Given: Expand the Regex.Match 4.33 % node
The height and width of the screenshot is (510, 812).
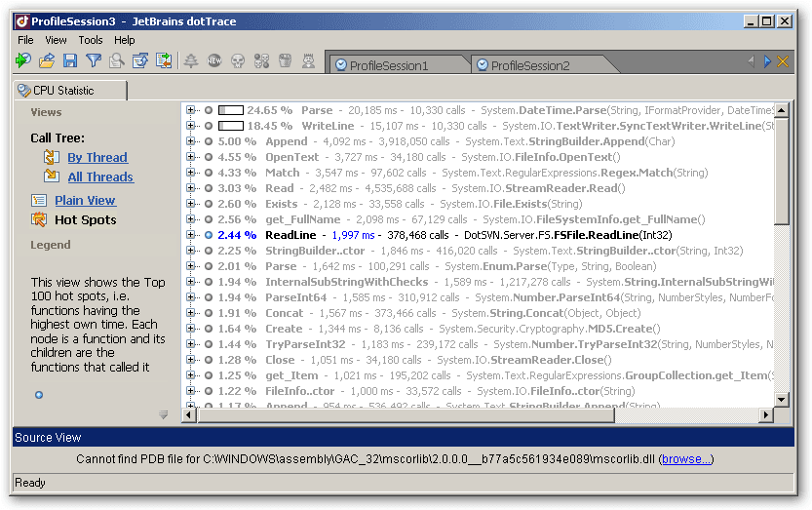Looking at the screenshot, I should [191, 172].
